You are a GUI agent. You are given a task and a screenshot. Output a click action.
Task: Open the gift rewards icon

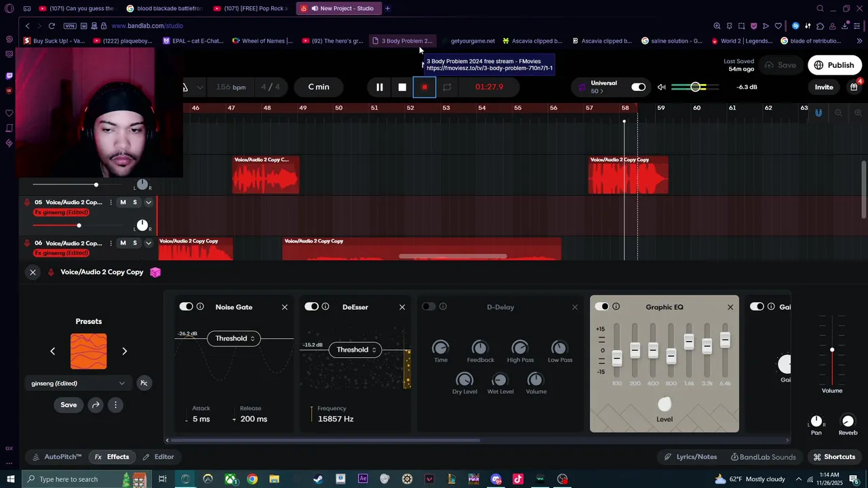click(x=854, y=87)
